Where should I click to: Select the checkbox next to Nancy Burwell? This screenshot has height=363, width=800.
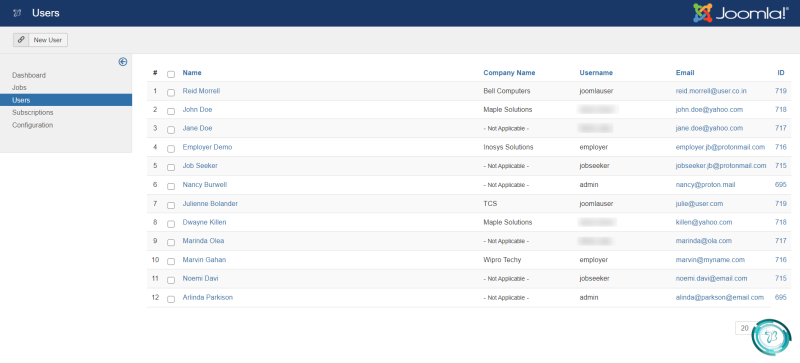[x=171, y=186]
